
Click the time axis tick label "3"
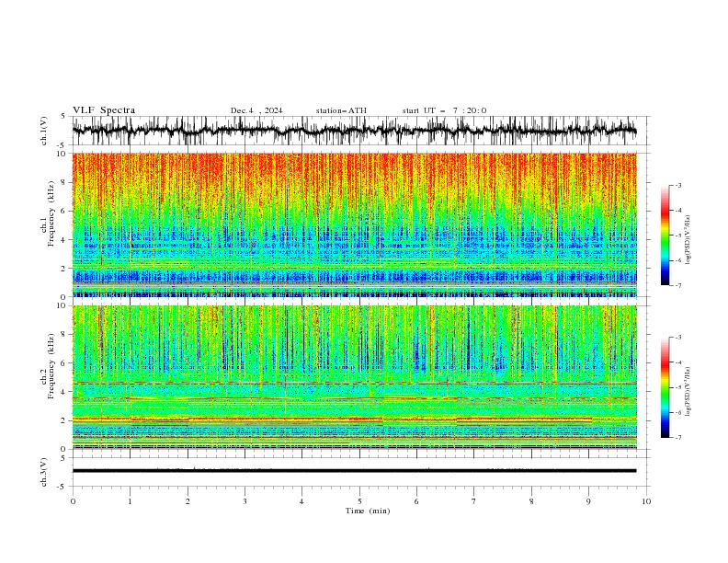245,501
